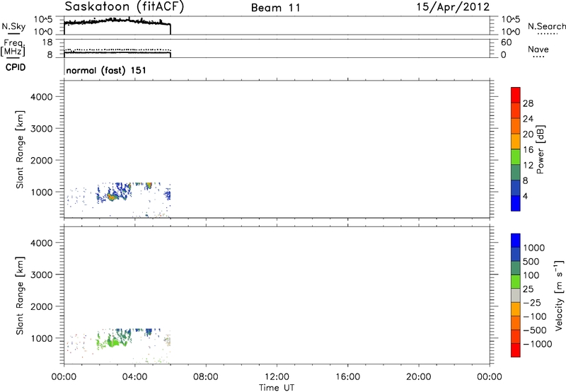Click the date 15/Apr/2012
Image resolution: width=566 pixels, height=392 pixels.
click(454, 7)
